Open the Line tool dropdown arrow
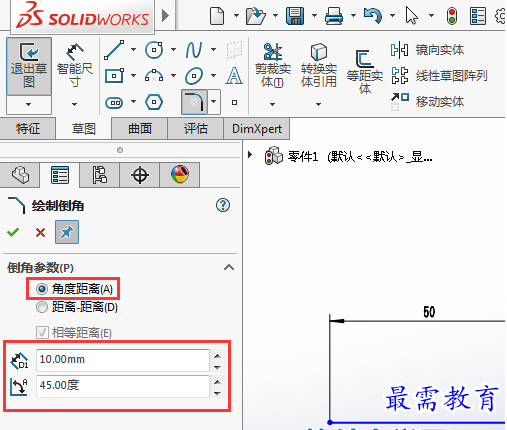The width and height of the screenshot is (507, 430). (x=134, y=50)
